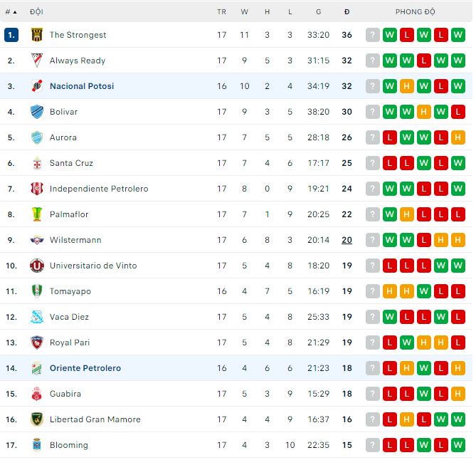This screenshot has height=460, width=476.
Task: Click the Oriente Petrolero team logo
Action: click(37, 368)
